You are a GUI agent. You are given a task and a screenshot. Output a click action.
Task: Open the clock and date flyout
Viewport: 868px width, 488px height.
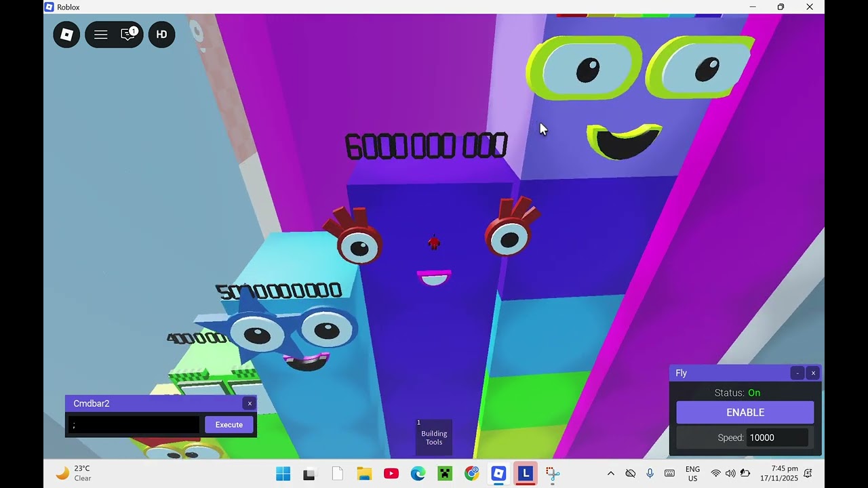click(x=778, y=474)
